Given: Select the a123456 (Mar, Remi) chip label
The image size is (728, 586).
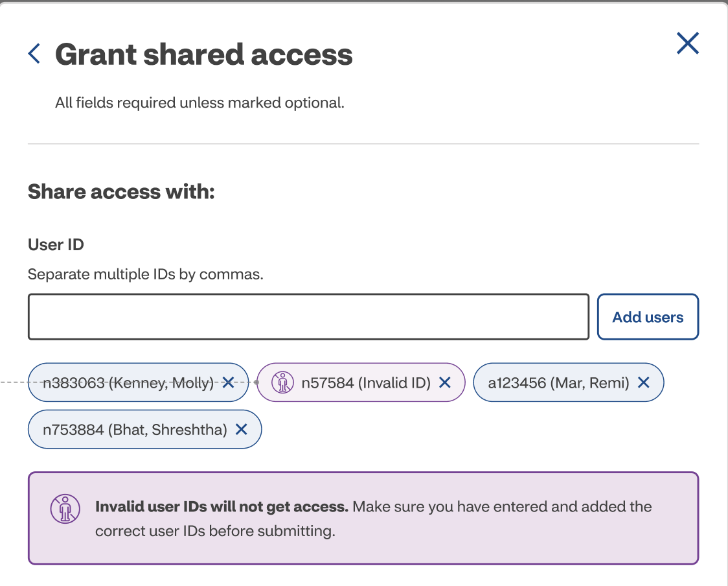Looking at the screenshot, I should tap(558, 383).
